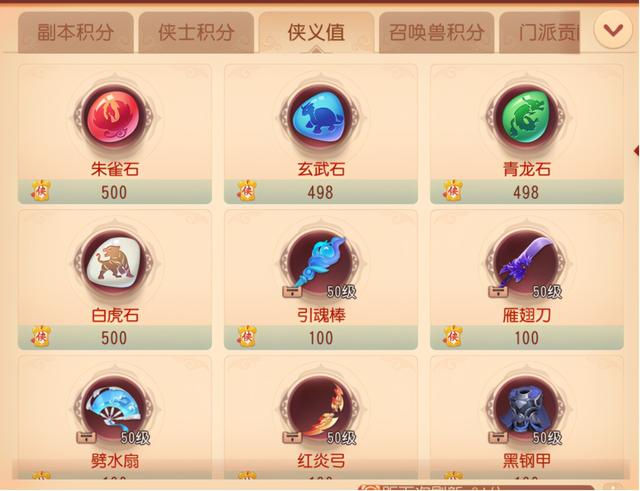Click the 侠 currency icon beside 白虎石 price

pos(41,337)
